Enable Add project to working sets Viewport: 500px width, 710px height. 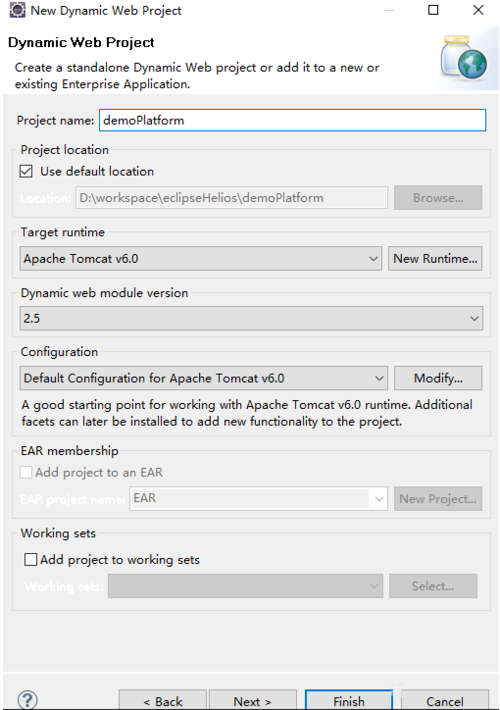click(x=31, y=560)
